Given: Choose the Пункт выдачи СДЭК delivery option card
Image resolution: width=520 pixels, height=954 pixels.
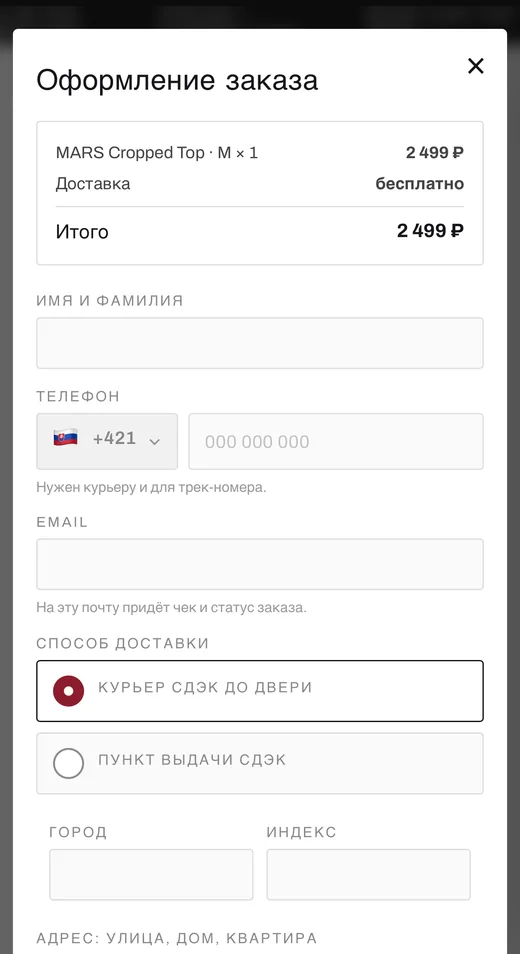Looking at the screenshot, I should pyautogui.click(x=260, y=763).
